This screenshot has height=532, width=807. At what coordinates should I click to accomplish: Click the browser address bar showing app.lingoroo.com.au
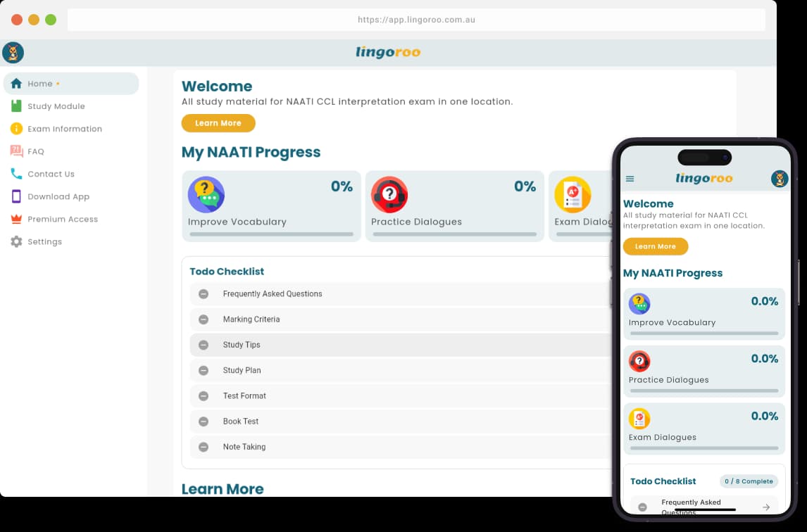tap(416, 19)
